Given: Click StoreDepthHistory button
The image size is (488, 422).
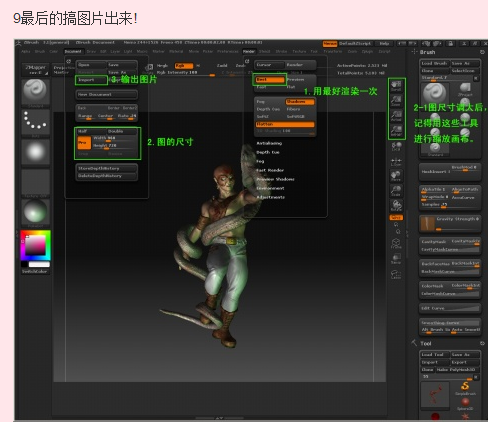Looking at the screenshot, I should [107, 169].
